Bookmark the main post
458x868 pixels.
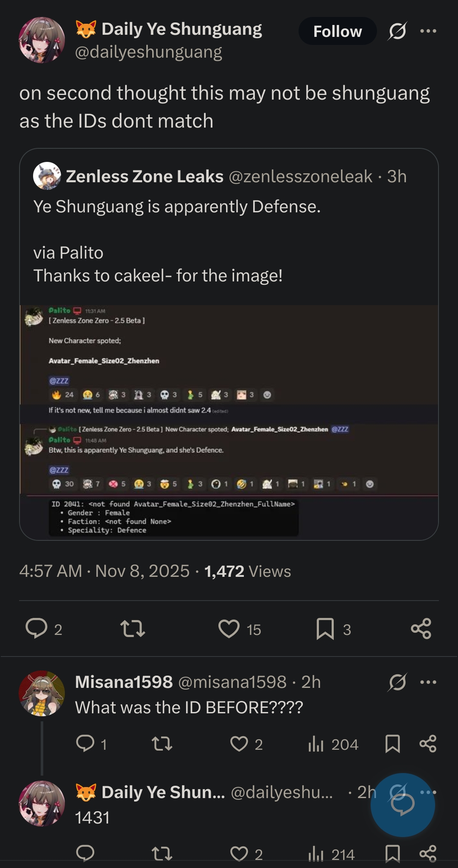(x=325, y=629)
